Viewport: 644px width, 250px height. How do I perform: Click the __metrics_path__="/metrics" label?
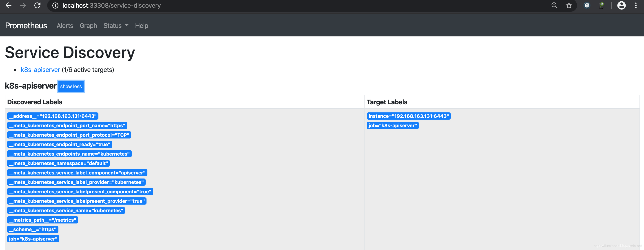click(43, 220)
